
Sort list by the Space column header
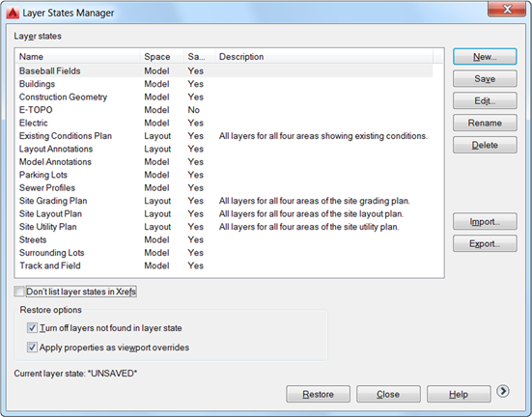tap(162, 57)
